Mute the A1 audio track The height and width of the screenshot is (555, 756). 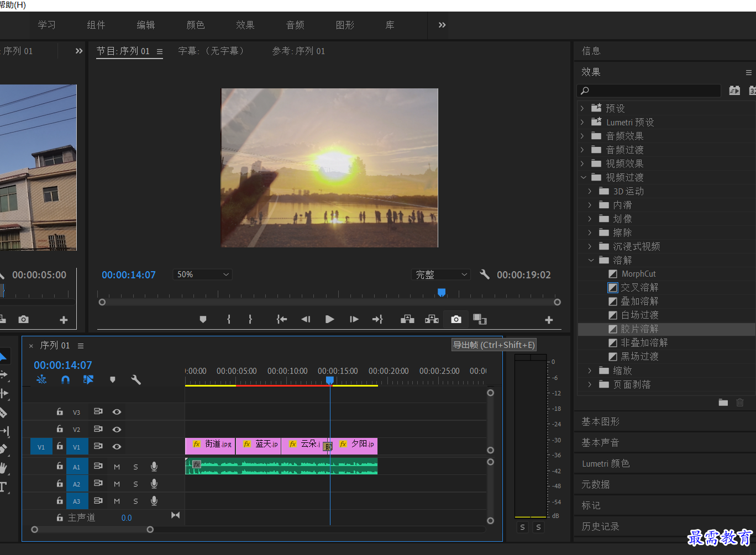click(x=117, y=467)
